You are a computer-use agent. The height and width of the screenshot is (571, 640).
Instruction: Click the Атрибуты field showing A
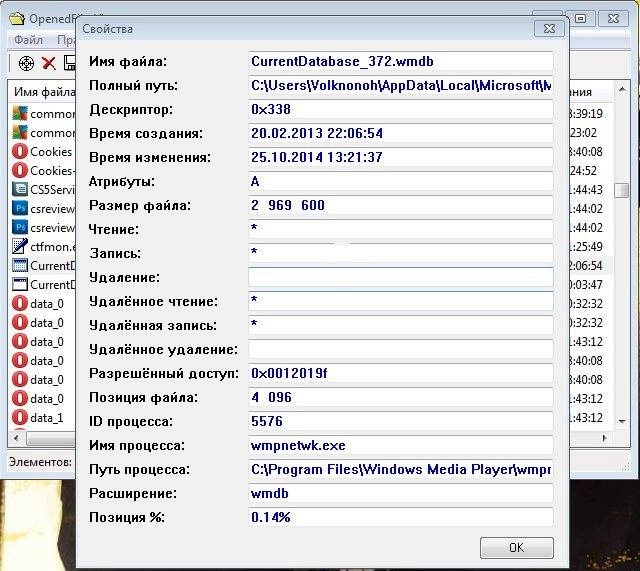point(401,181)
